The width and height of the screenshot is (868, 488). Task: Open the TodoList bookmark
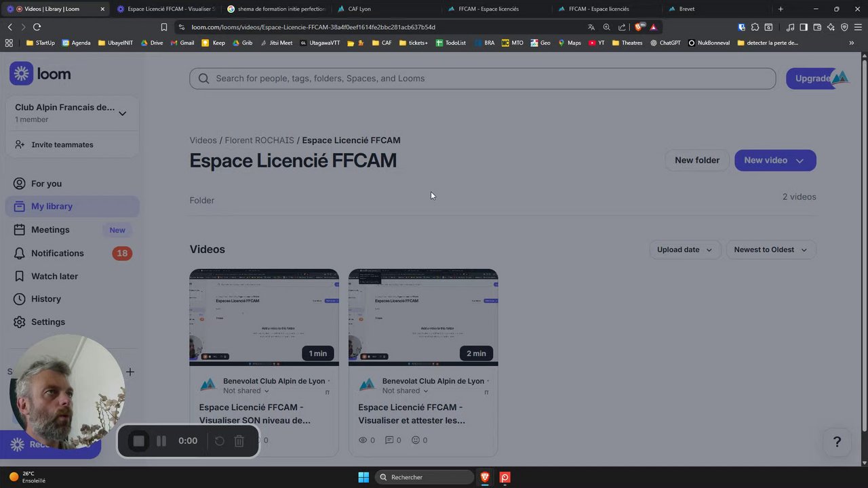(x=451, y=43)
